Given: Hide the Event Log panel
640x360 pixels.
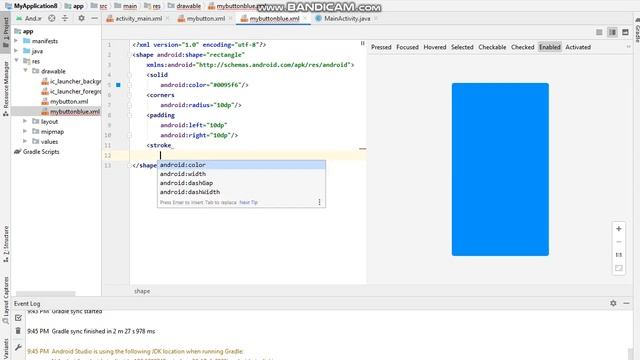Looking at the screenshot, I should coord(626,303).
